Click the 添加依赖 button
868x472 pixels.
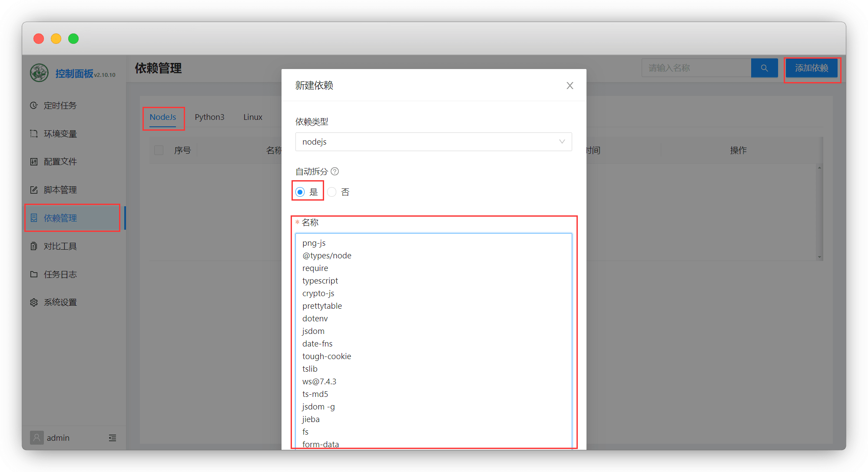point(812,68)
